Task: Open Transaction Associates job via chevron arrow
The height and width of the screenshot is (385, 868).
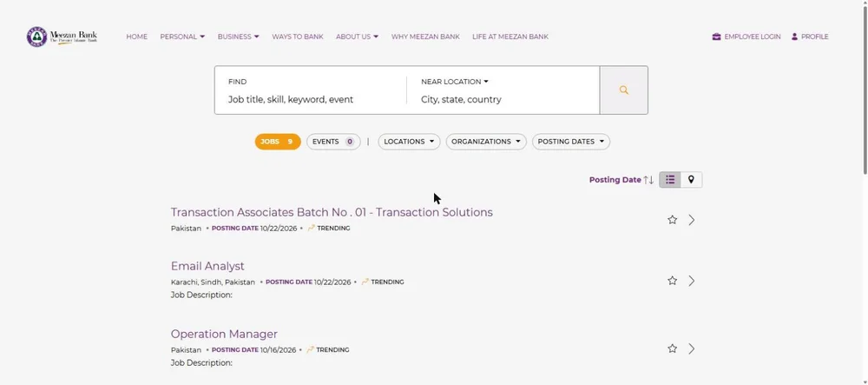Action: [692, 220]
